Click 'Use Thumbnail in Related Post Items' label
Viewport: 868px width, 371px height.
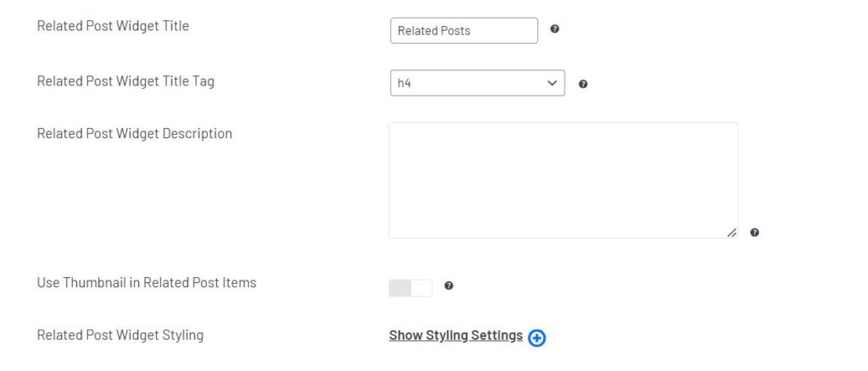pos(147,283)
